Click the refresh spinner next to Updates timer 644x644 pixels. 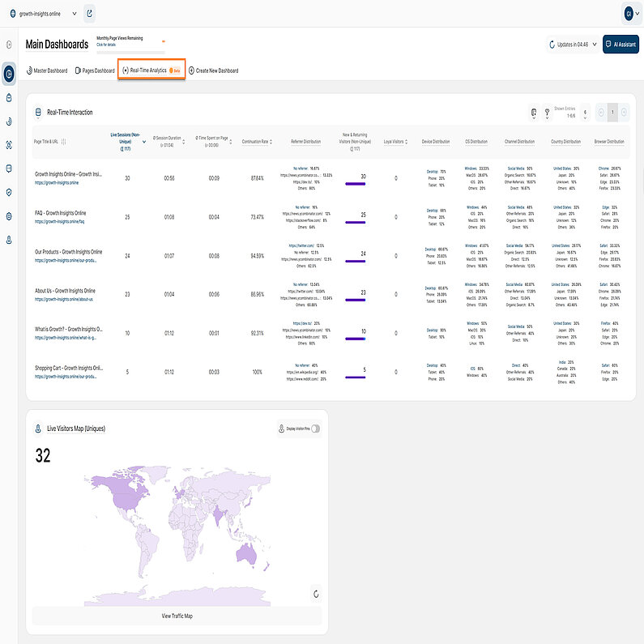tap(552, 45)
